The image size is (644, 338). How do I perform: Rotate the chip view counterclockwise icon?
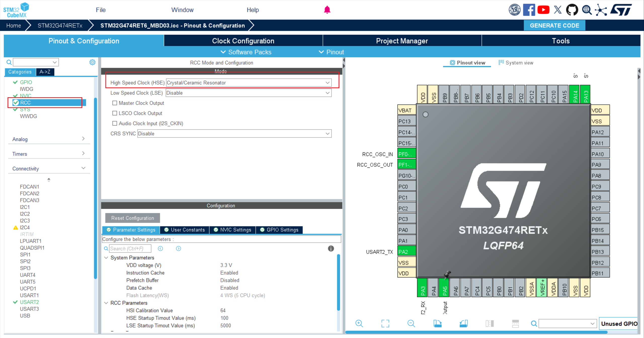[x=463, y=323]
